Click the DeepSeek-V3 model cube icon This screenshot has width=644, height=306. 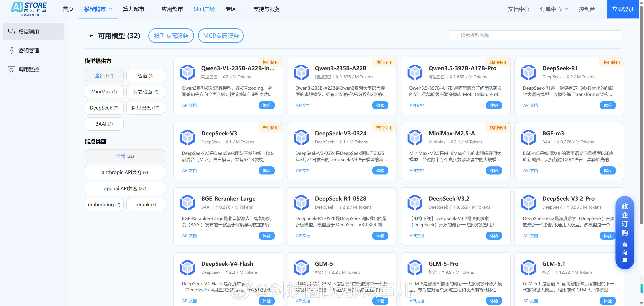pyautogui.click(x=187, y=137)
